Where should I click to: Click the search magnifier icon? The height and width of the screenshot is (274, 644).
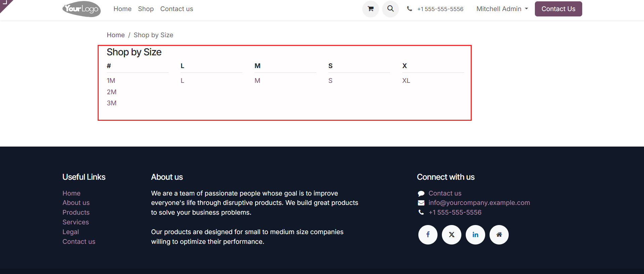[390, 9]
